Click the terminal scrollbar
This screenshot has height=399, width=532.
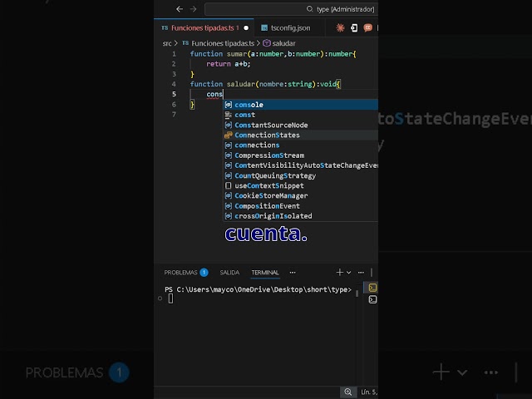coord(357,293)
